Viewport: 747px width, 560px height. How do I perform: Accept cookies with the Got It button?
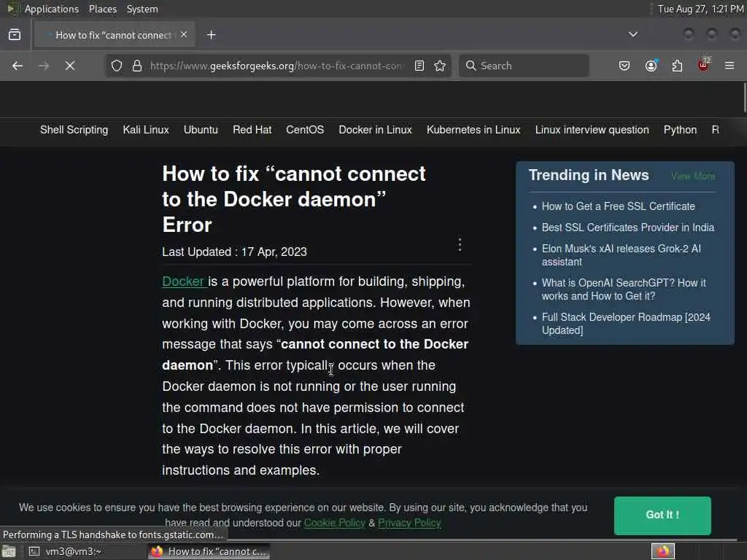tap(662, 516)
